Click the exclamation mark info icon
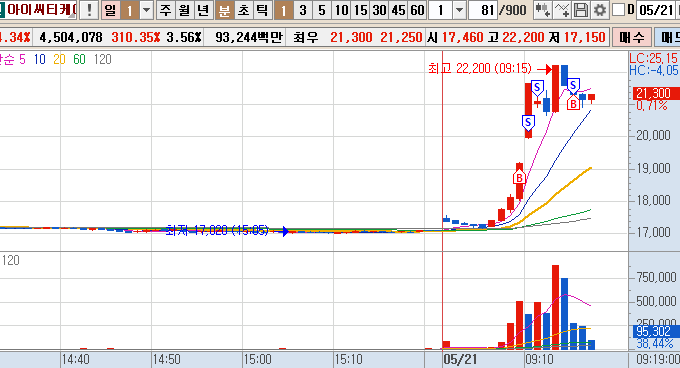The image size is (680, 368). click(89, 10)
